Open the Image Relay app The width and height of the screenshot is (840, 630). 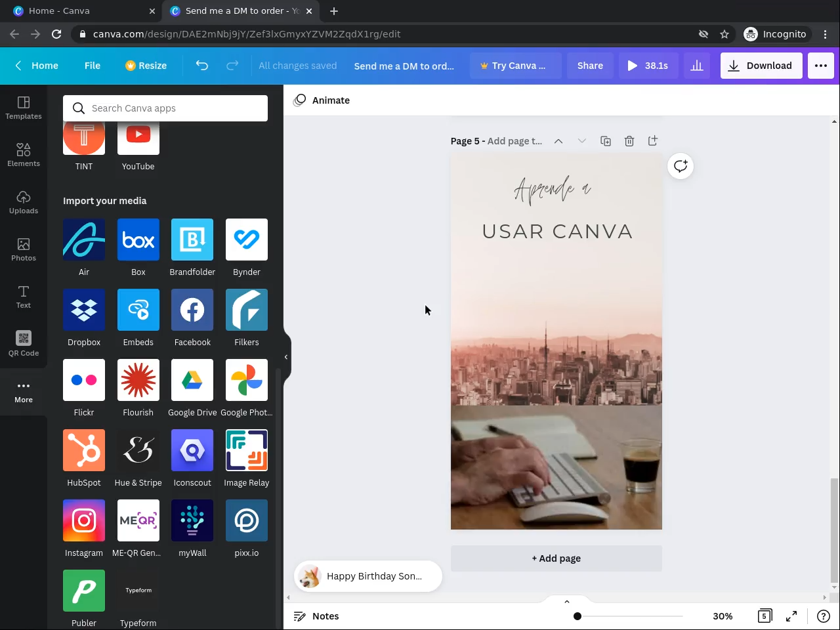pyautogui.click(x=247, y=450)
